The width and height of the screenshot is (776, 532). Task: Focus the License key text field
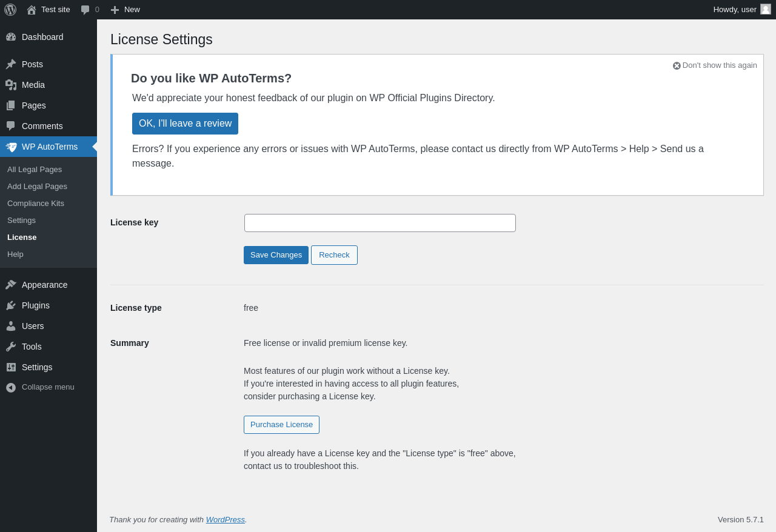[380, 223]
